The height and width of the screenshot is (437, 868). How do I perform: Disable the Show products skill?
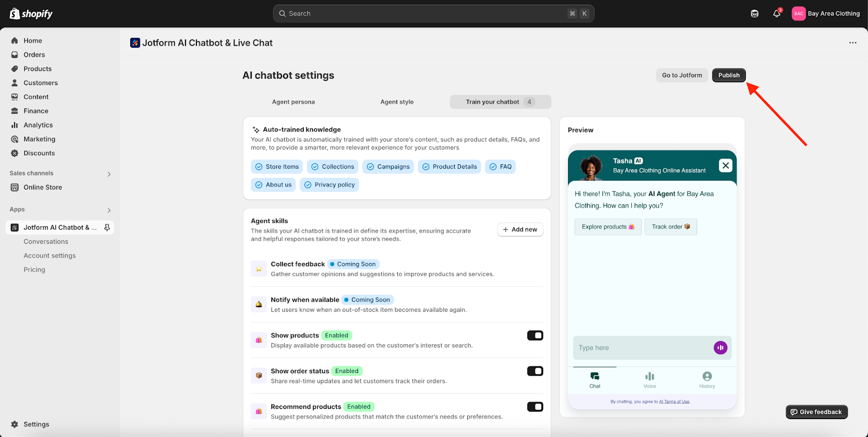coord(535,336)
